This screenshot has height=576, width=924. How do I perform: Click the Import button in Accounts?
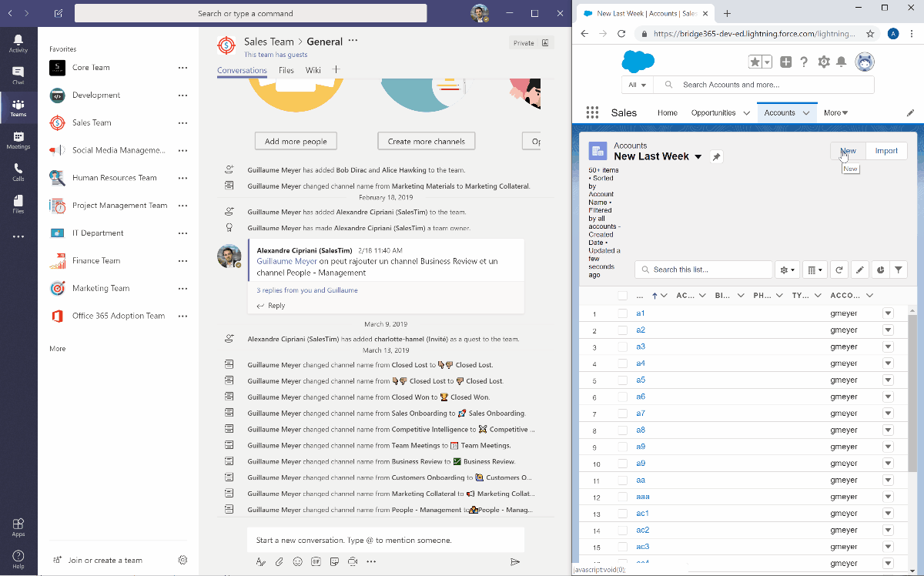click(886, 151)
